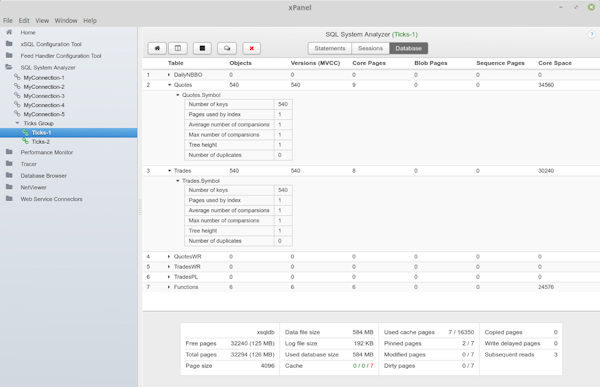Open NetViewer in the sidebar

pos(33,187)
